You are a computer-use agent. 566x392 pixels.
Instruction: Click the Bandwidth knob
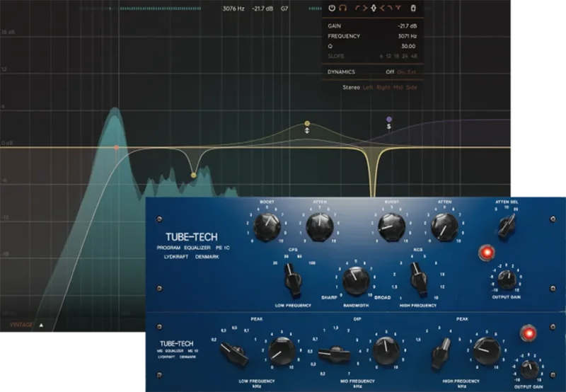click(356, 281)
